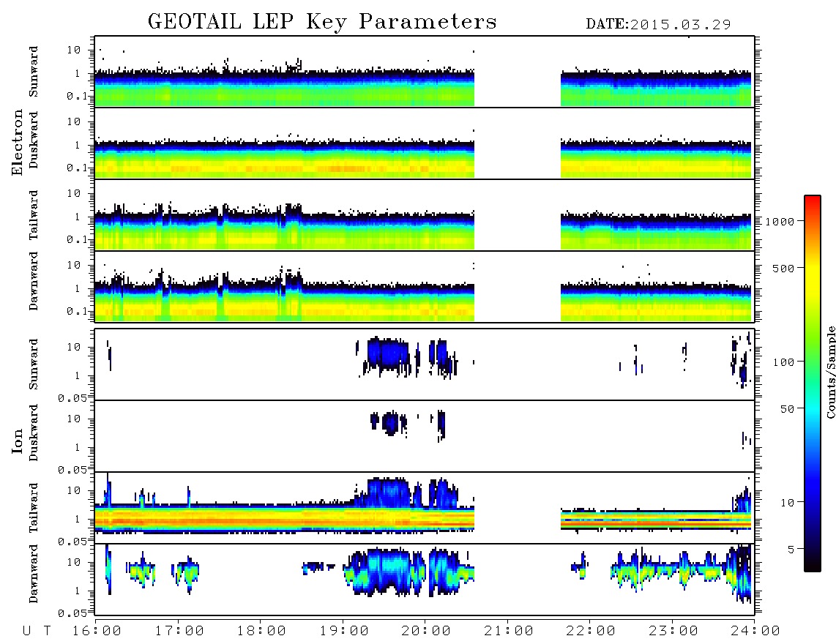Click the Ion Sunward spectrogram panel
This screenshot has width=836, height=644.
(x=425, y=364)
